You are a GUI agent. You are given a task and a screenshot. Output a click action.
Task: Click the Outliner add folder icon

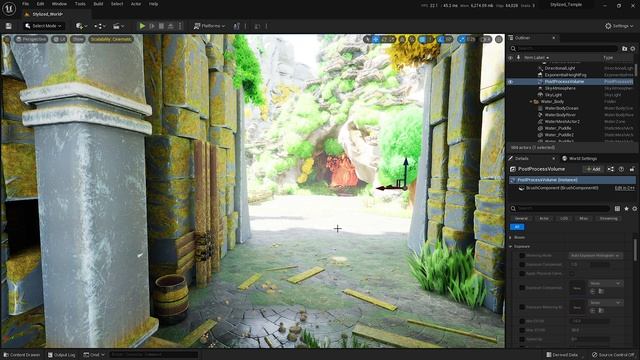click(624, 49)
